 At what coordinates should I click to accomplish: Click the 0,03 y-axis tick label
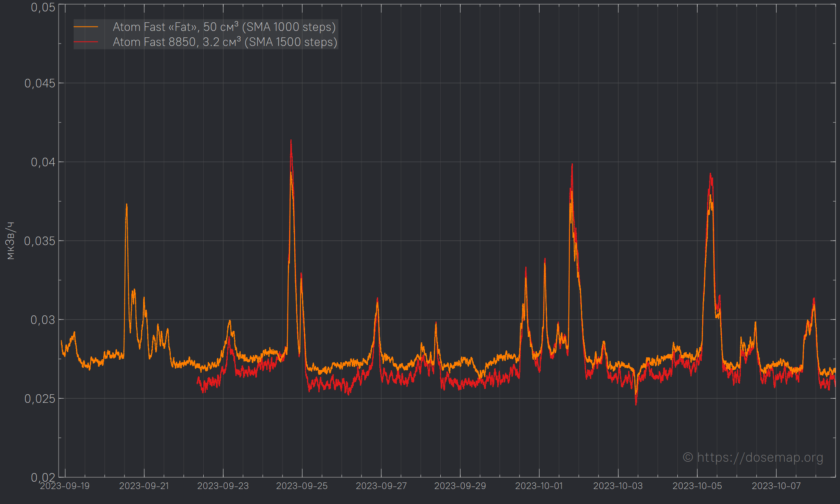[43, 320]
